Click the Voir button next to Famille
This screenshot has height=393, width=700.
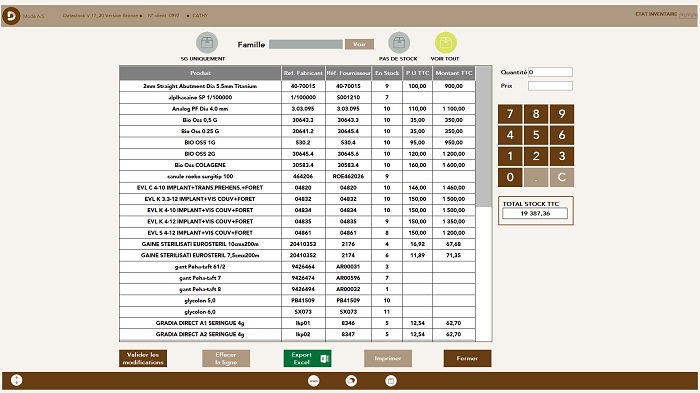click(x=359, y=44)
